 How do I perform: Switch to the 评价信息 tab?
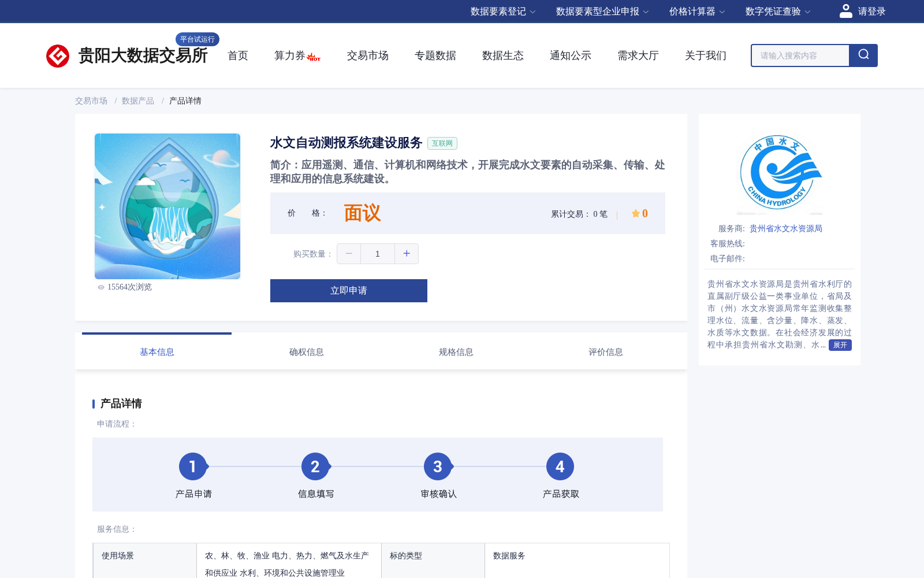pyautogui.click(x=605, y=352)
